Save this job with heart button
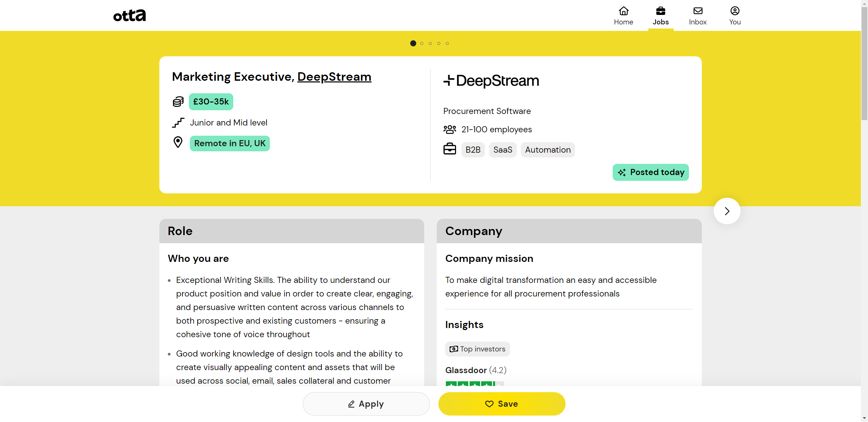Image resolution: width=868 pixels, height=422 pixels. 501,404
